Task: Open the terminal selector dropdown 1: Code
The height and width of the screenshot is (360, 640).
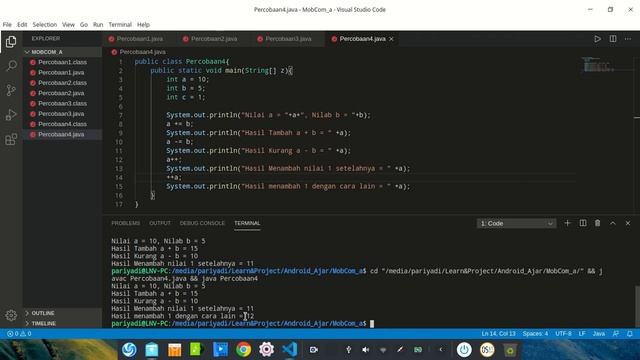Action: click(x=516, y=223)
